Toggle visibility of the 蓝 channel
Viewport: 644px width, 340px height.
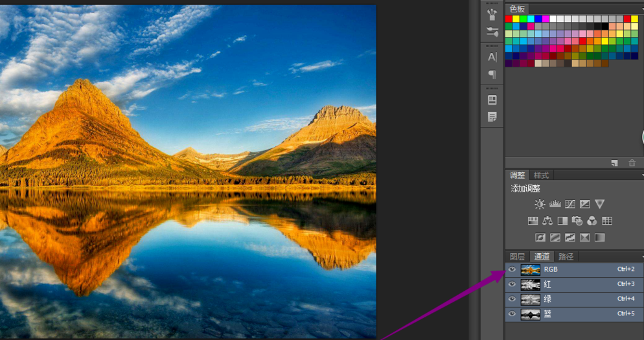point(512,313)
